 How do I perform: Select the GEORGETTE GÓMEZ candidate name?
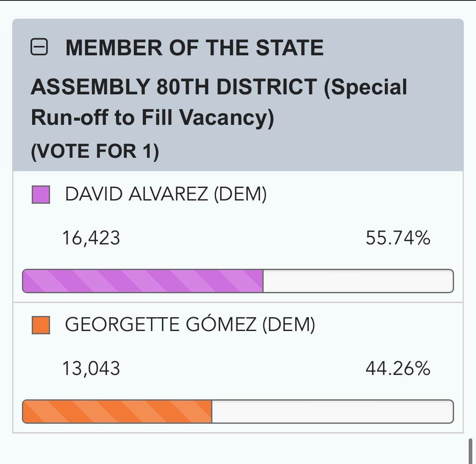coord(161,325)
